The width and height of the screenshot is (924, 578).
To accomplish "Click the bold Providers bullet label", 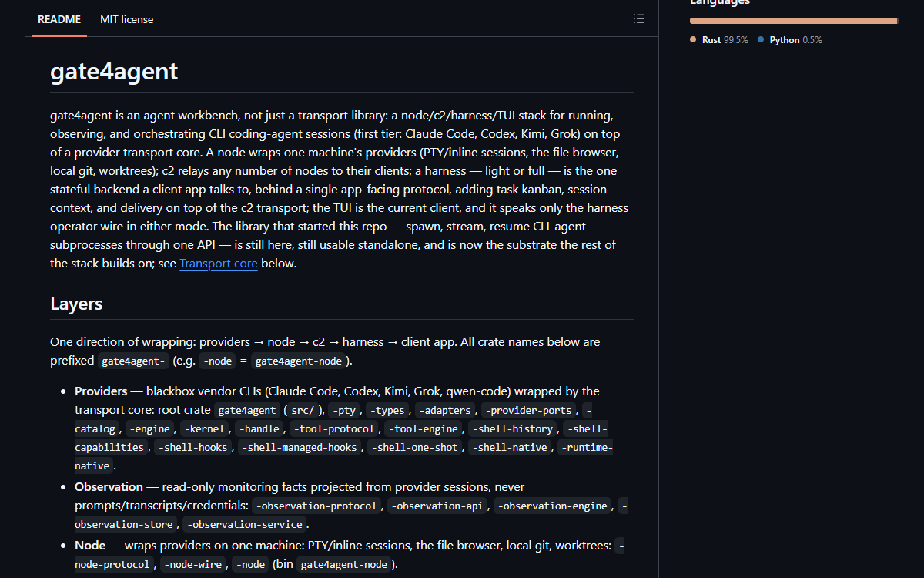I will pos(101,391).
